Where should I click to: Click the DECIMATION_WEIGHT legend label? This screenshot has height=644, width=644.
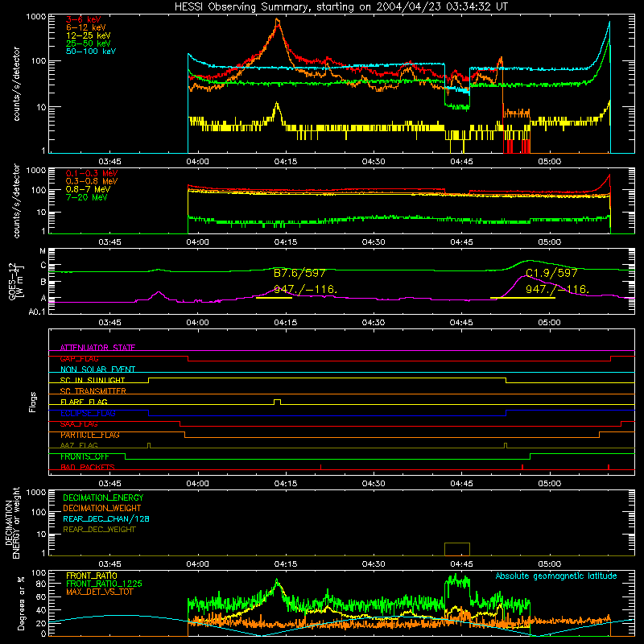click(x=102, y=508)
